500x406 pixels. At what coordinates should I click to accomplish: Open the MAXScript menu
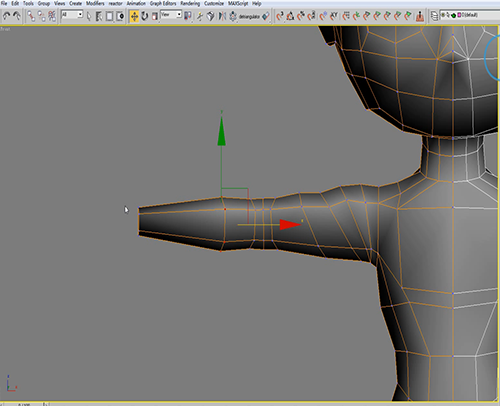(238, 3)
